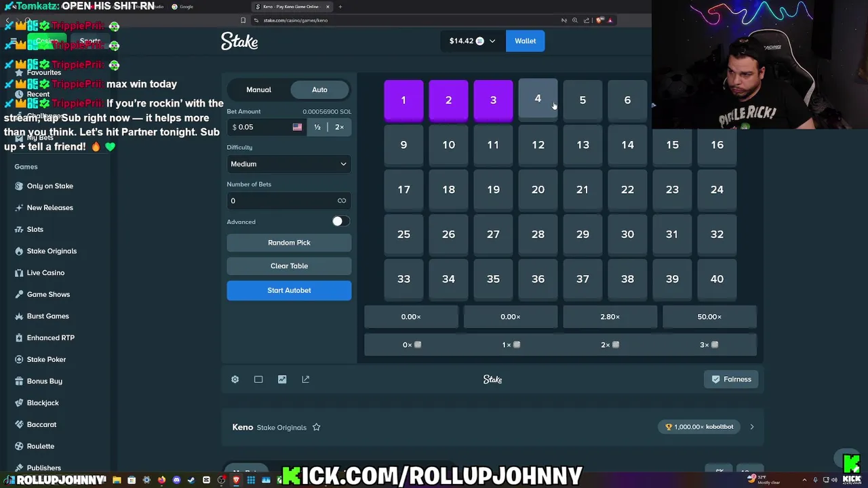Open OBS Studio from the taskbar
868x488 pixels.
tap(221, 480)
